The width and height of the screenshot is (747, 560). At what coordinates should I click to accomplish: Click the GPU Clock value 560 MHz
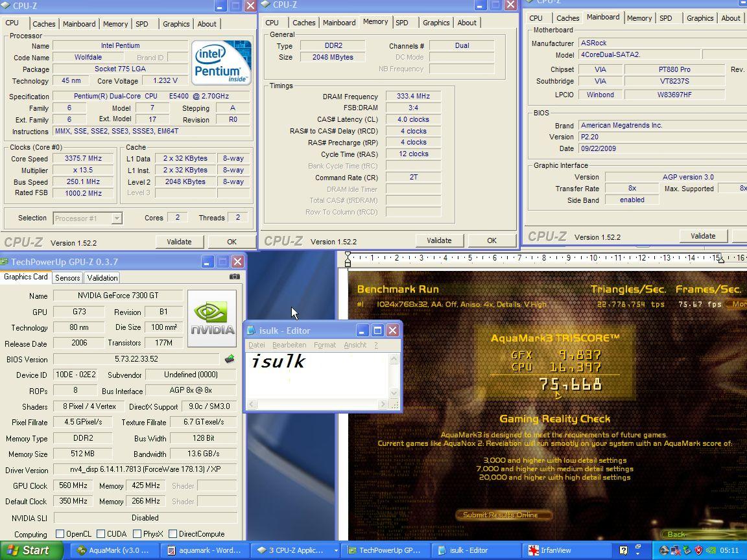click(73, 485)
